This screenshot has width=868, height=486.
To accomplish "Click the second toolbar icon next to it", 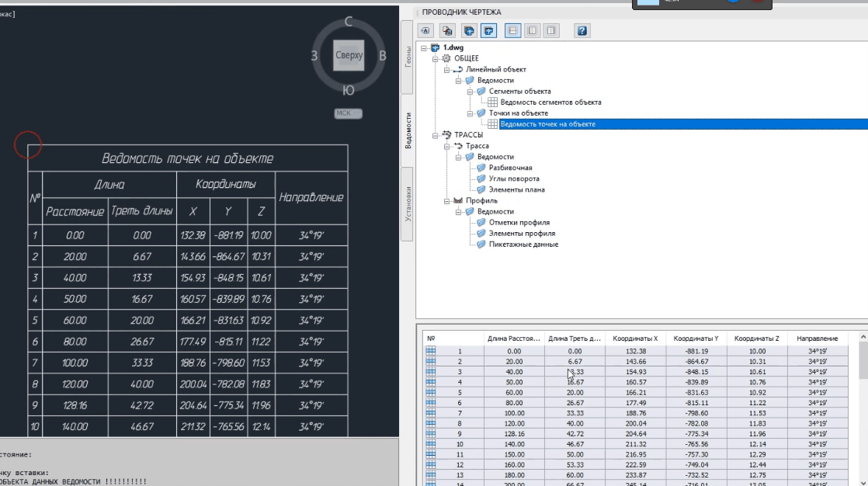I will pyautogui.click(x=447, y=31).
